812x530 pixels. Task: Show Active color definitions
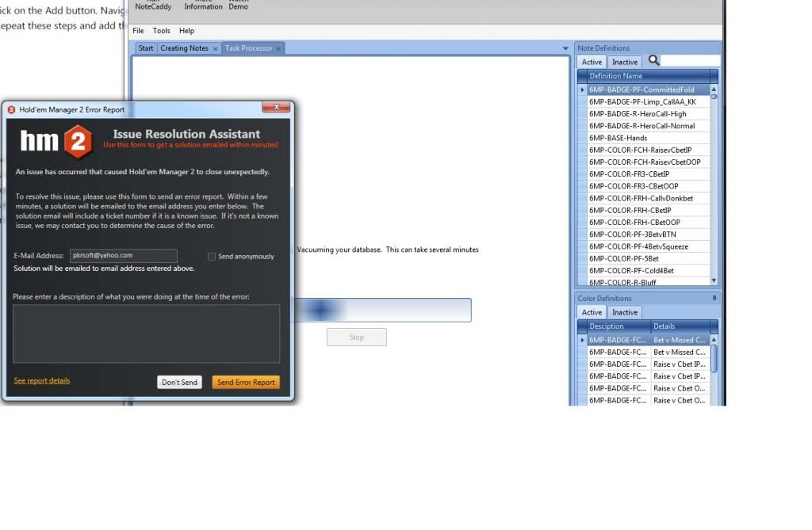(592, 313)
